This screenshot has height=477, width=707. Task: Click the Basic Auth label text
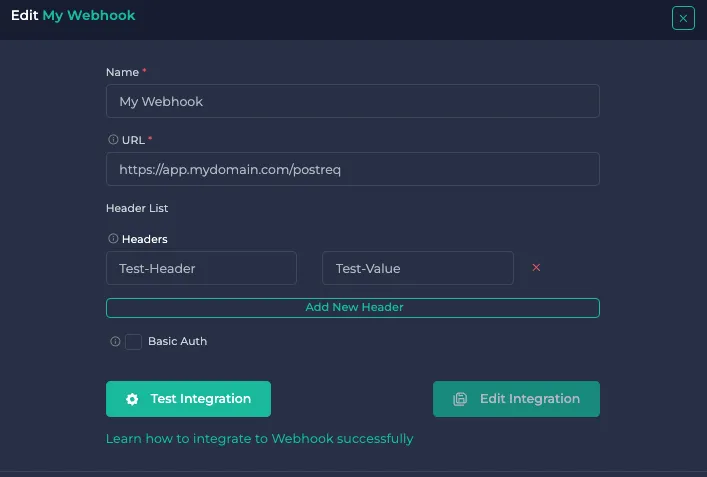(x=178, y=342)
